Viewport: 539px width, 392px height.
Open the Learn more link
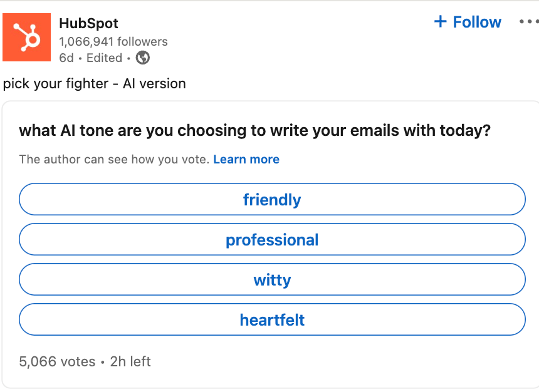246,160
